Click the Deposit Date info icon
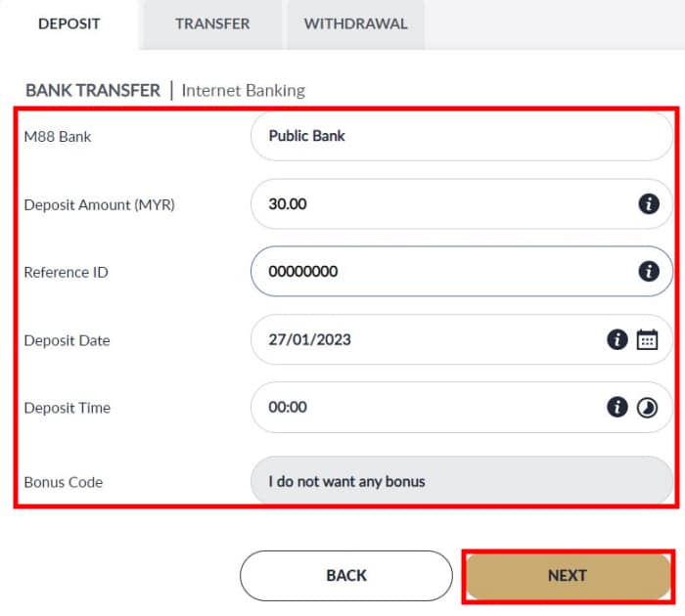 [616, 339]
